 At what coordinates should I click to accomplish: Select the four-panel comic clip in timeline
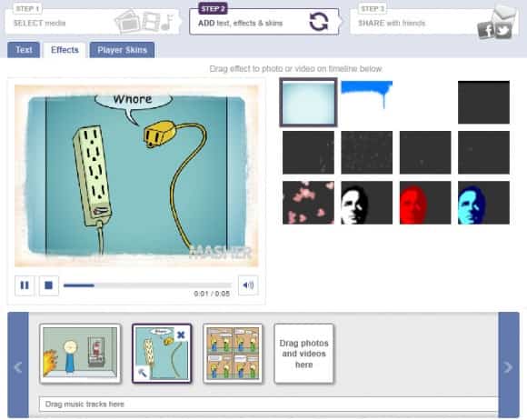(x=233, y=354)
